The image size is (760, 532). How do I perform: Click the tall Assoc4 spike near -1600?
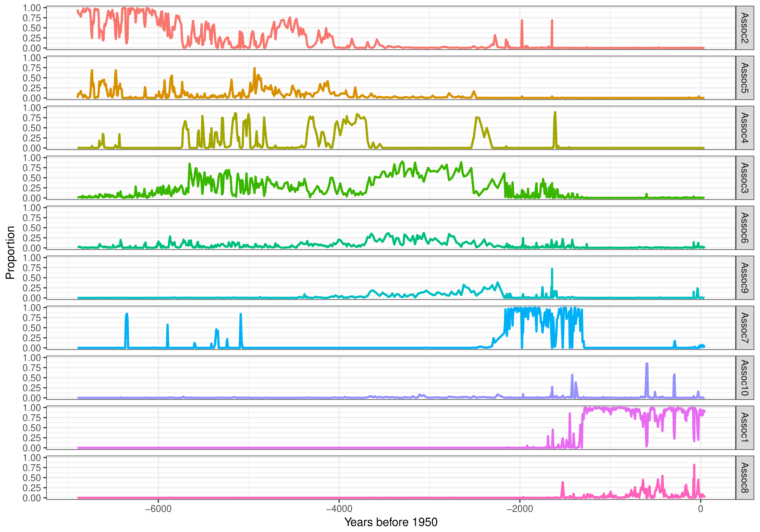click(x=555, y=116)
